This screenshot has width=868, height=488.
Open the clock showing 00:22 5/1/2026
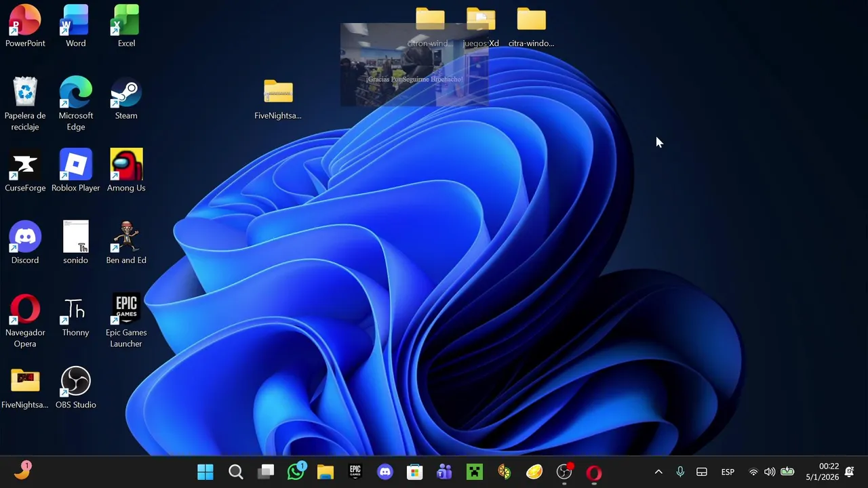coord(822,472)
